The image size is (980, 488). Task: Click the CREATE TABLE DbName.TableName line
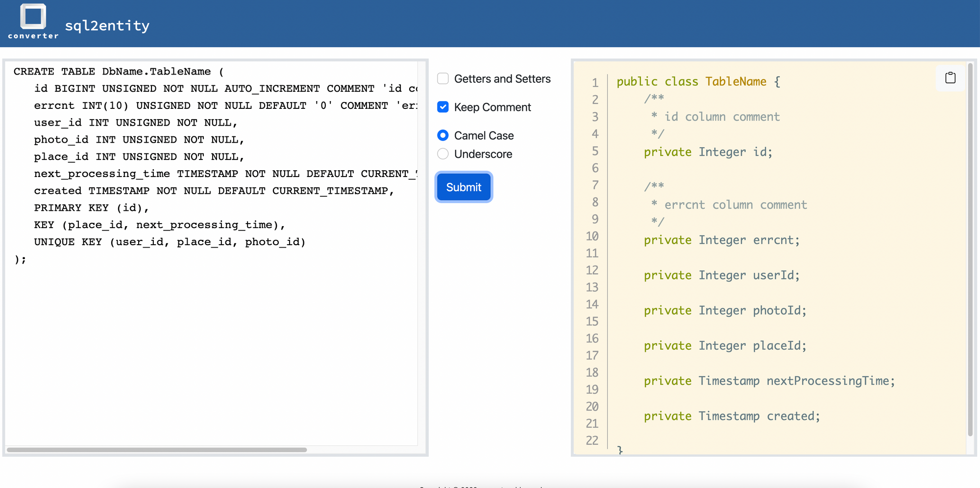[118, 71]
